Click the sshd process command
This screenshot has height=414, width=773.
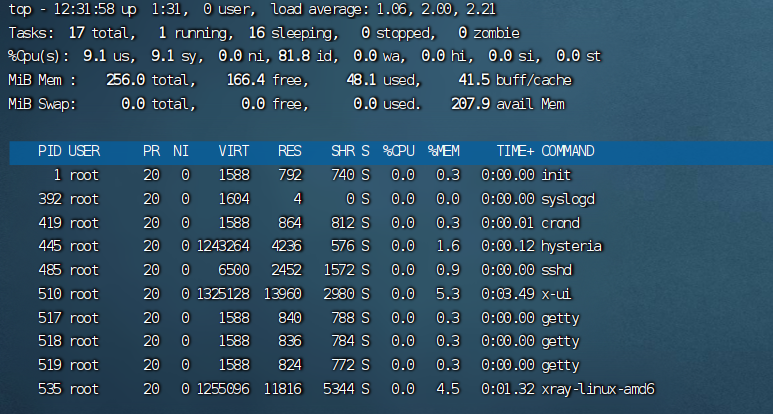click(558, 270)
